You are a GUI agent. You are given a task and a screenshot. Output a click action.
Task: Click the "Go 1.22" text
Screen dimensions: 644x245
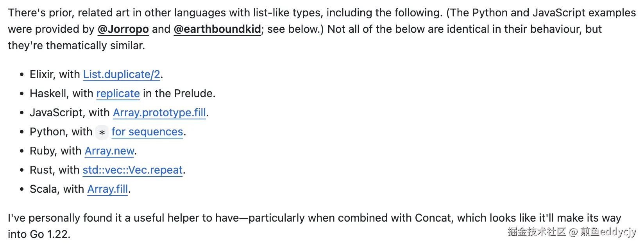(x=50, y=234)
